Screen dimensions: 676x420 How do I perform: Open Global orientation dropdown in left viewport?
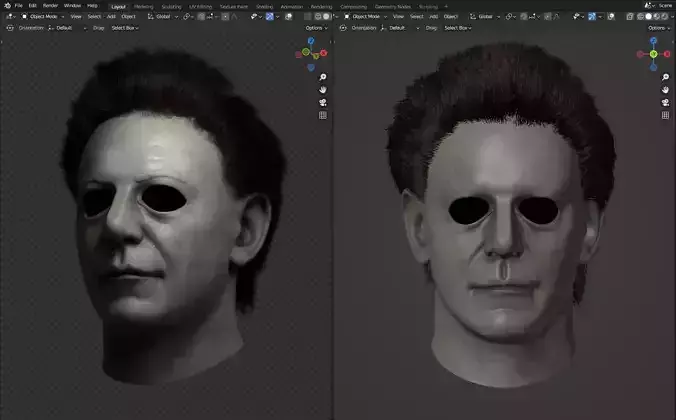[x=163, y=16]
